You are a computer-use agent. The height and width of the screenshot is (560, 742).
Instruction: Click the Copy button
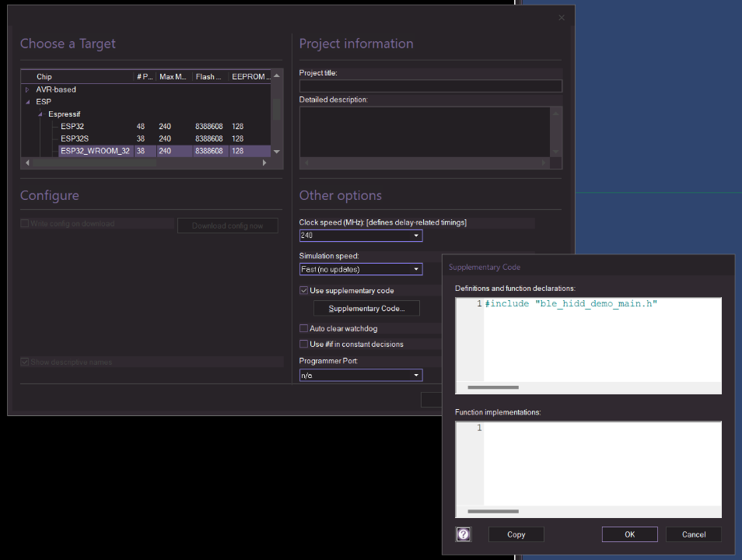(516, 534)
